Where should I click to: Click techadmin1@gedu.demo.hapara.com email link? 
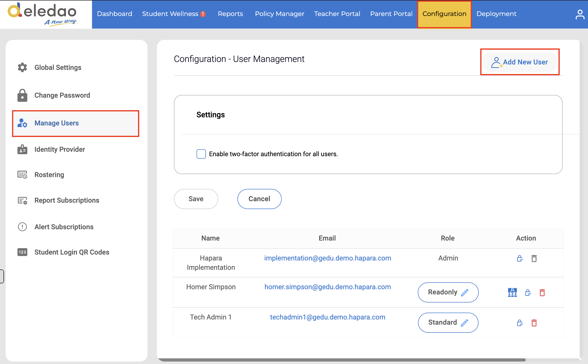pyautogui.click(x=327, y=317)
